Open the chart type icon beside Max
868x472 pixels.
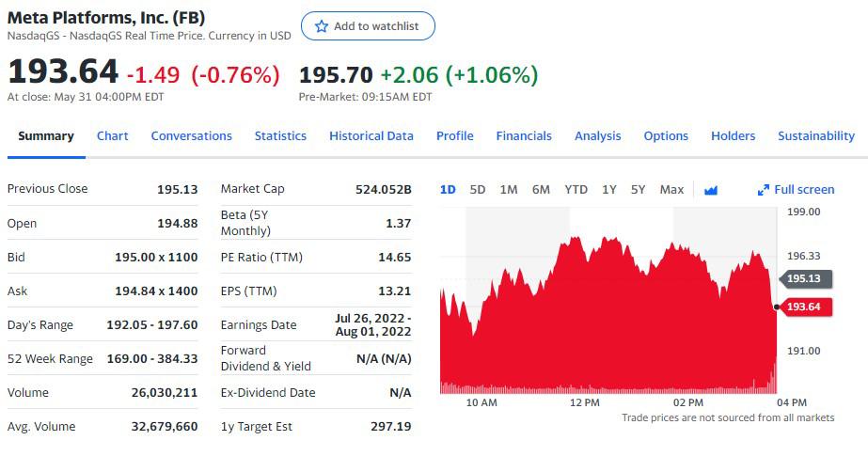pos(711,190)
